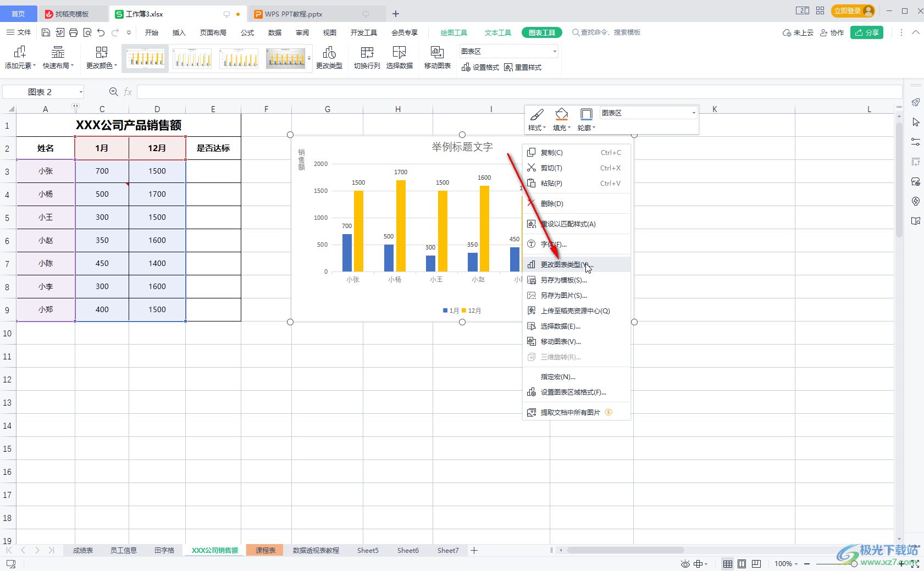The image size is (924, 571).
Task: Click Login Now (立即登录) button
Action: point(853,11)
